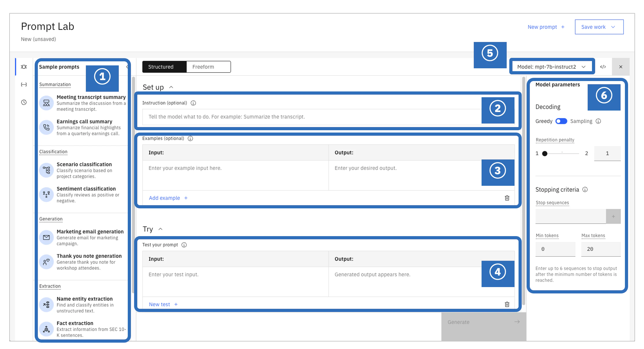This screenshot has width=644, height=349.
Task: Collapse the Try section
Action: [160, 229]
